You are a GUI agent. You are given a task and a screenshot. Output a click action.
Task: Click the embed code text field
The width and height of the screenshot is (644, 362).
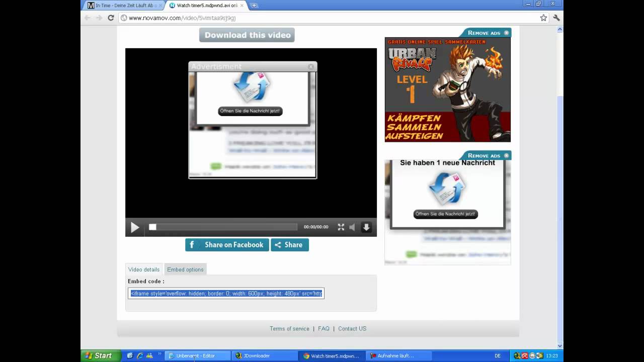(x=226, y=293)
